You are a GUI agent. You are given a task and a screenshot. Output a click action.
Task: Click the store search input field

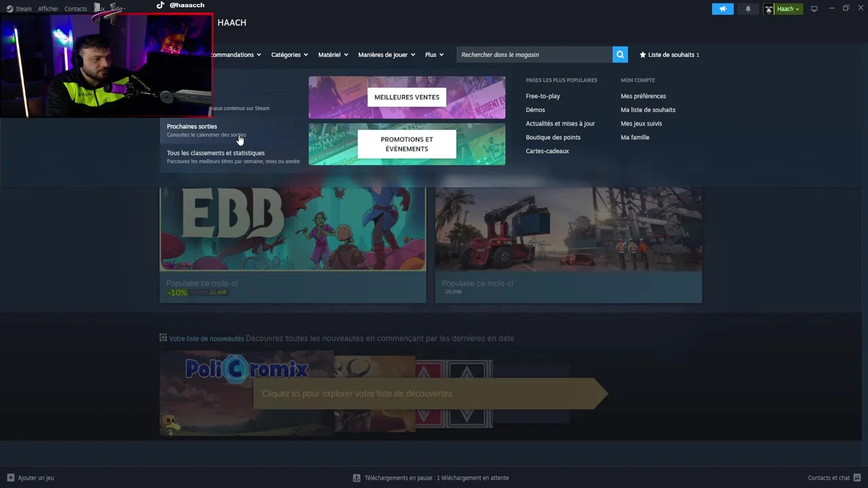pos(534,55)
